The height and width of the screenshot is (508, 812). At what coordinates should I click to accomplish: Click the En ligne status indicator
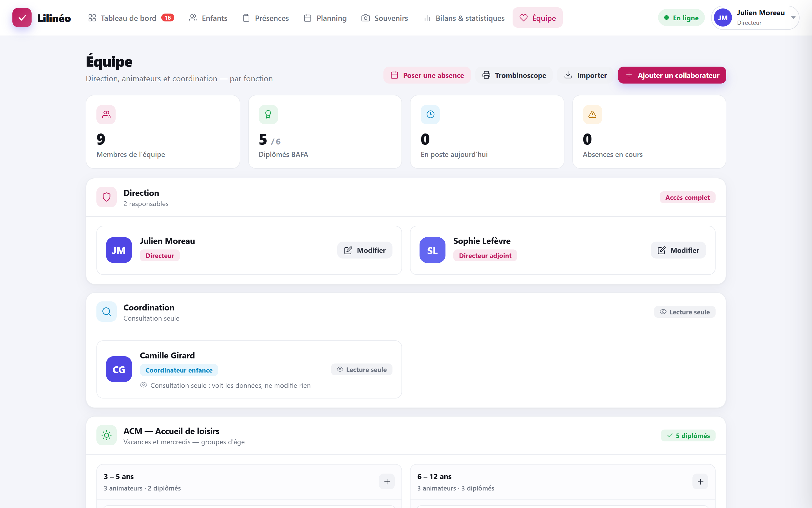681,18
